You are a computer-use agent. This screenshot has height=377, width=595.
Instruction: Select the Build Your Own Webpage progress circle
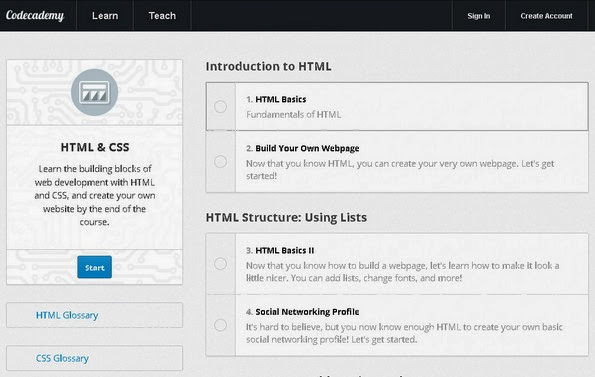(220, 162)
